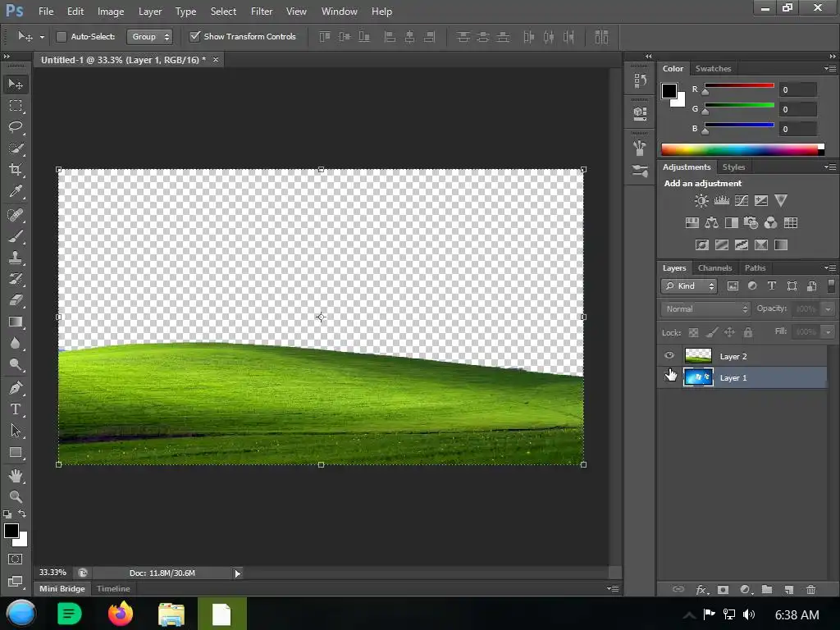The width and height of the screenshot is (840, 630).
Task: Open the Normal blend mode dropdown
Action: coord(705,308)
